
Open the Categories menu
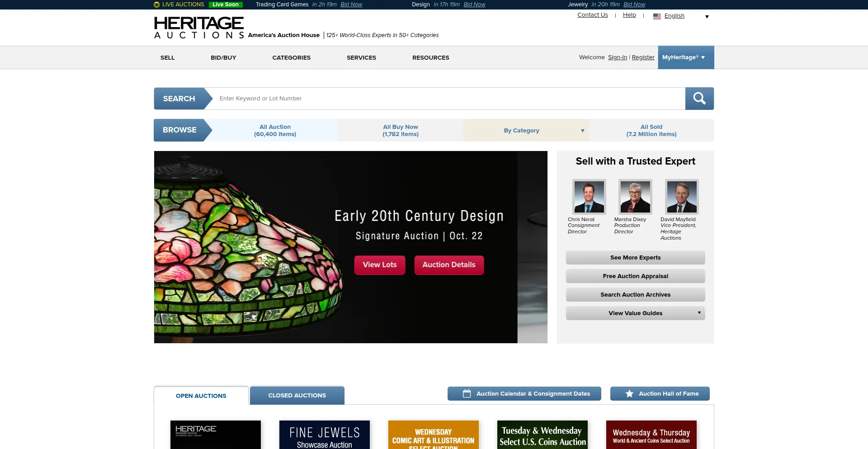tap(291, 58)
